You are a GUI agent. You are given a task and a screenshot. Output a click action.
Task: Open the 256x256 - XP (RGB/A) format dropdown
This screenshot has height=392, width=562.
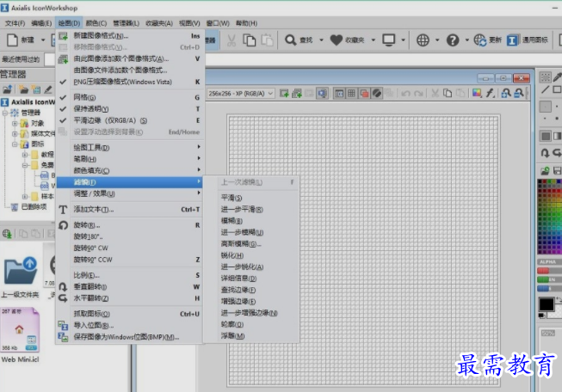coord(241,94)
